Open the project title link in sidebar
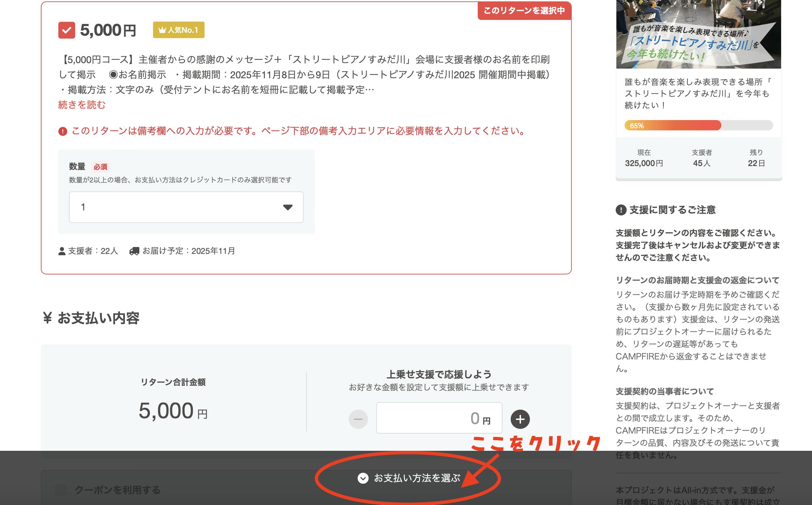This screenshot has width=812, height=505. [x=697, y=93]
